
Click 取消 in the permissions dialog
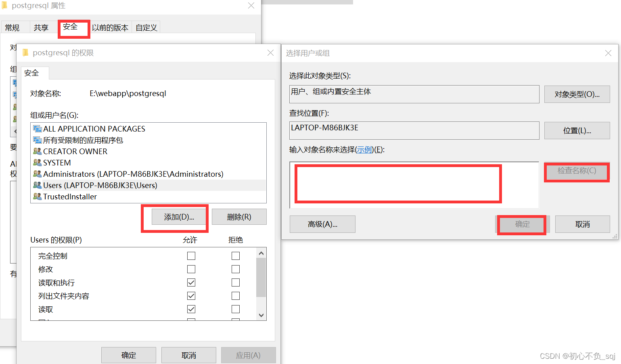(189, 355)
